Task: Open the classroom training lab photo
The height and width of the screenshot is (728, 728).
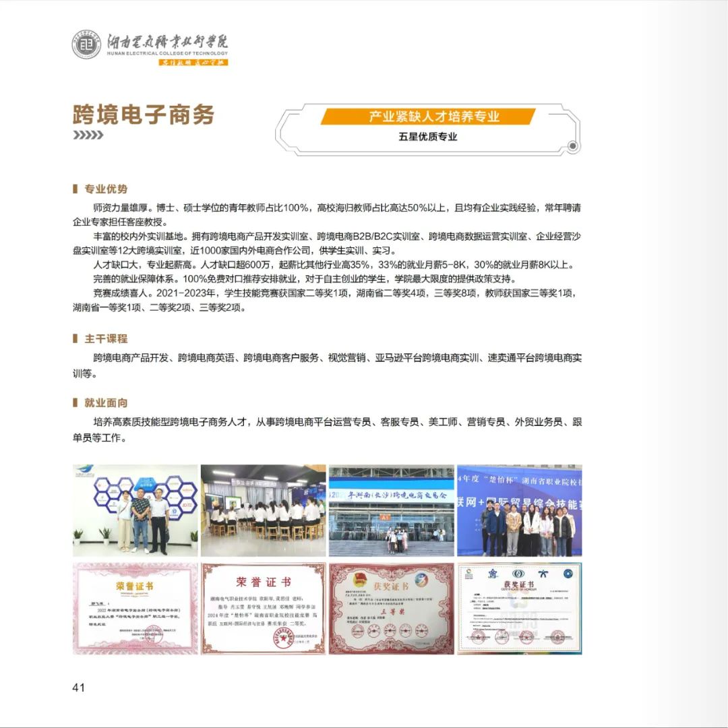Action: coord(263,510)
